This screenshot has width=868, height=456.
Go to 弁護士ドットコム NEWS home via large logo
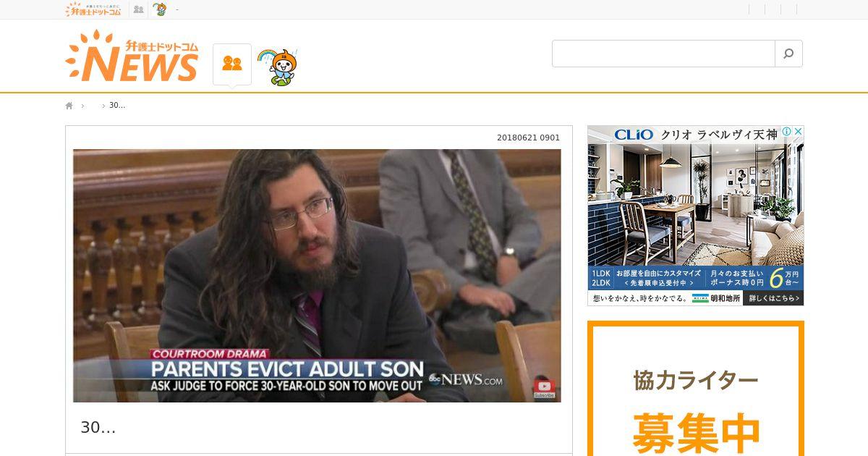click(132, 56)
